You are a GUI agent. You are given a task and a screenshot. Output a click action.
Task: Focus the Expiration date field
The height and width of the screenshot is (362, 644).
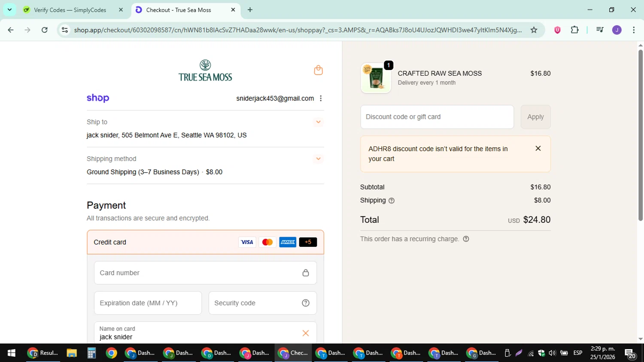(148, 303)
